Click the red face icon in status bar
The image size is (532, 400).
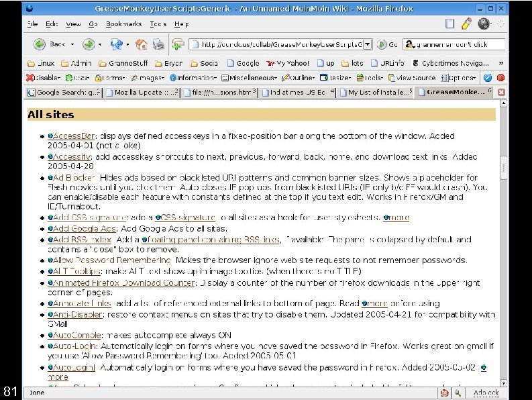pyautogui.click(x=444, y=393)
